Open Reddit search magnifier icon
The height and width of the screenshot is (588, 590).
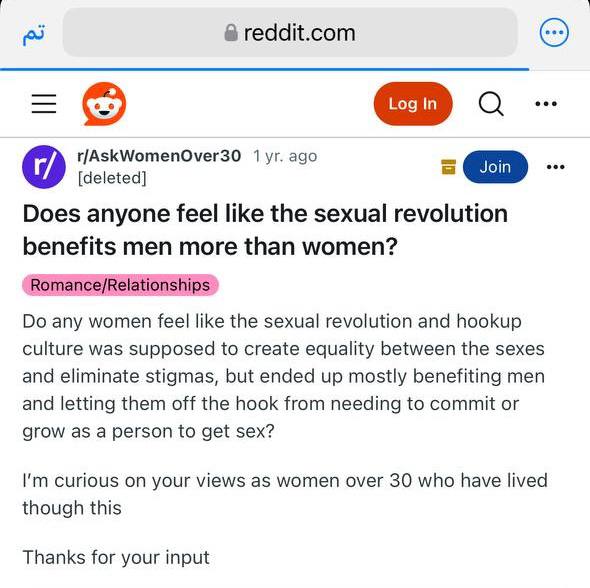(x=491, y=104)
